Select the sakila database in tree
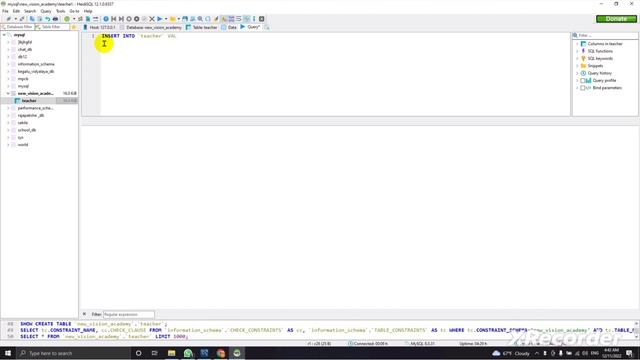This screenshot has height=360, width=640. click(x=23, y=122)
